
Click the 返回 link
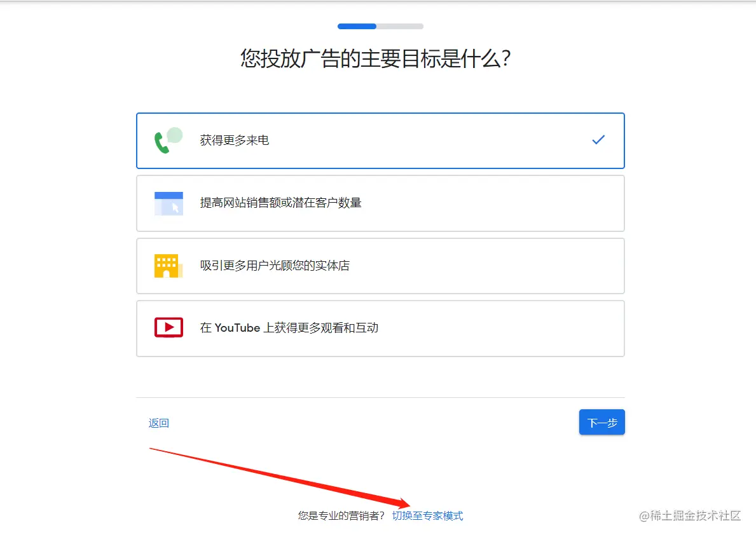click(x=158, y=423)
